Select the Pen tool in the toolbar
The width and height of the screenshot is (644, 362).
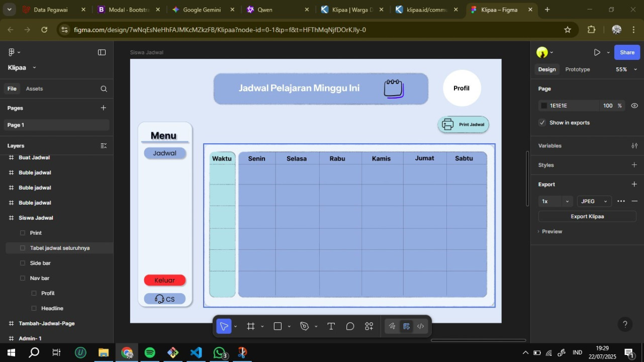tap(304, 326)
